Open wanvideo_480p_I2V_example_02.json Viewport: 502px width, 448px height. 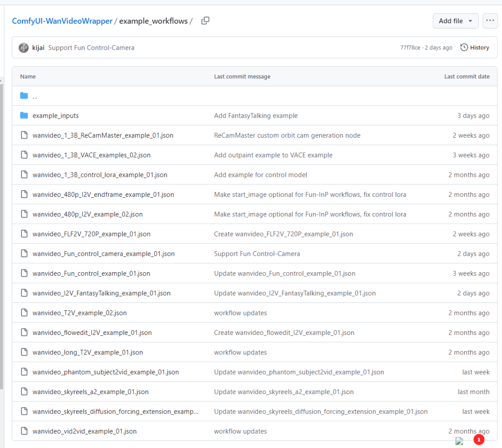coord(87,214)
